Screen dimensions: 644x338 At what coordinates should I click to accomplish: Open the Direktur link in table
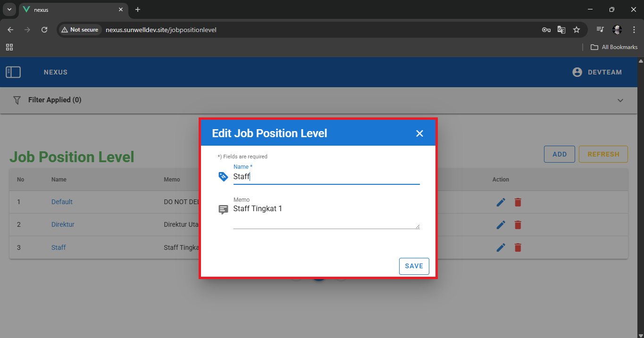click(63, 224)
